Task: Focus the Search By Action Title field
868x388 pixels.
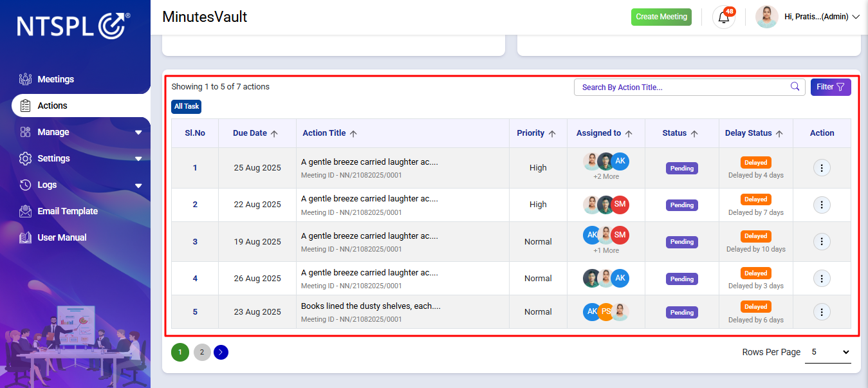Action: [x=690, y=87]
